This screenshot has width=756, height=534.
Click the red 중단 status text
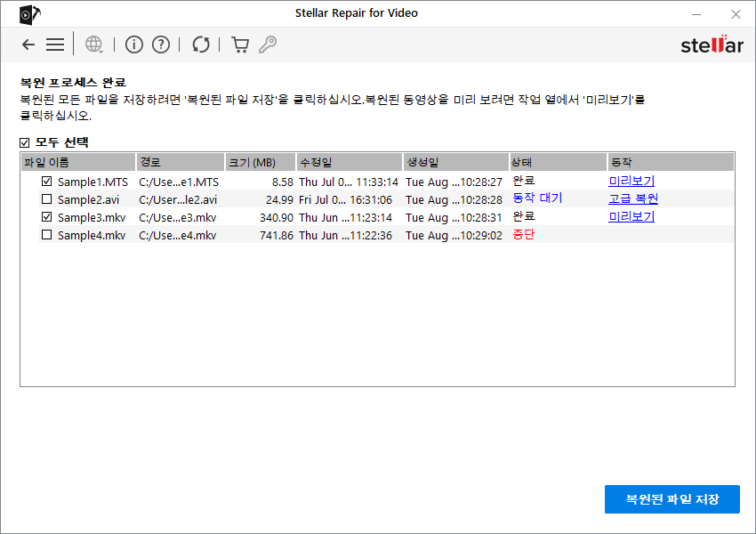(x=524, y=234)
